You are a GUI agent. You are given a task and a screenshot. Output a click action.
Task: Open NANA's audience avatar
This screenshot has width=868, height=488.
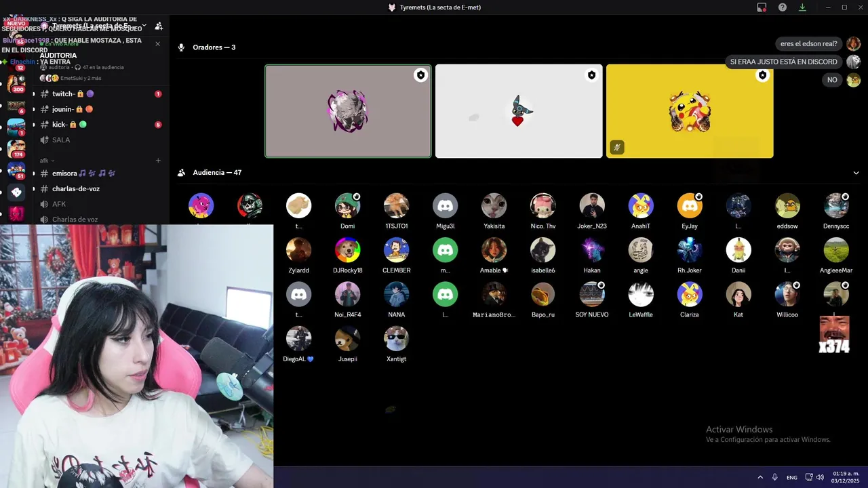click(x=396, y=295)
